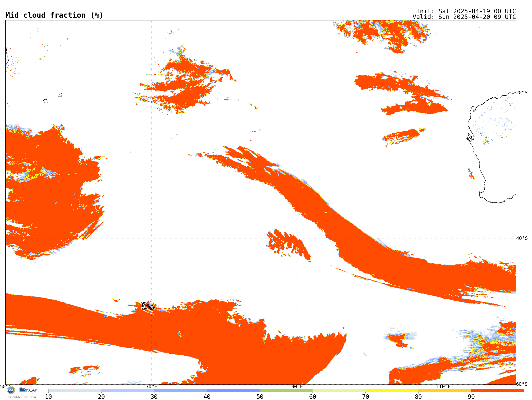Click the amber 80–90 colorbar segment
The height and width of the screenshot is (400, 532).
point(445,390)
